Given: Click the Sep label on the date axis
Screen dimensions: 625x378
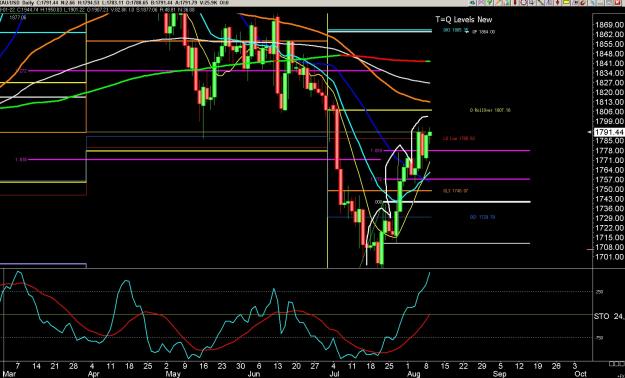Looking at the screenshot, I should point(499,374).
